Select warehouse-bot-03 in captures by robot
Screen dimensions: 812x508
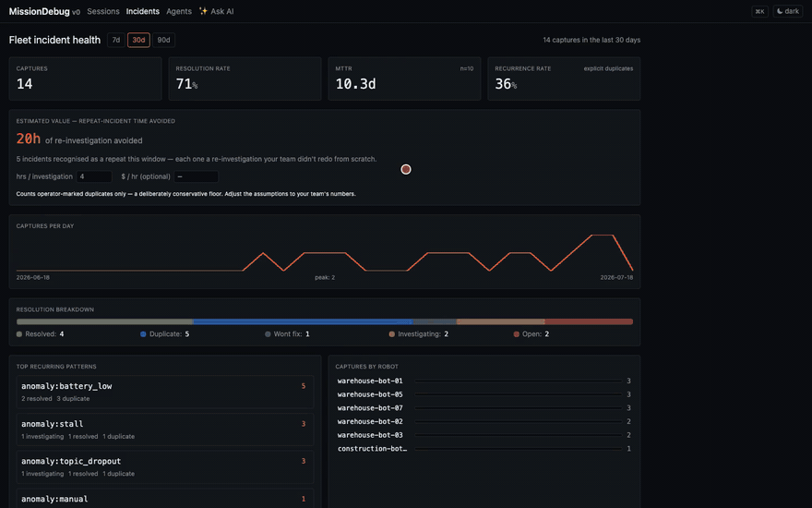tap(484, 435)
